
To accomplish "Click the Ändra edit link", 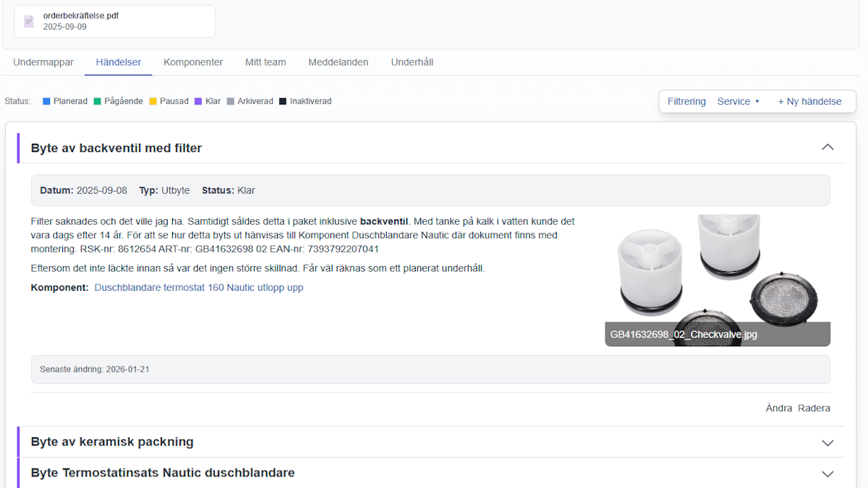I will (779, 408).
